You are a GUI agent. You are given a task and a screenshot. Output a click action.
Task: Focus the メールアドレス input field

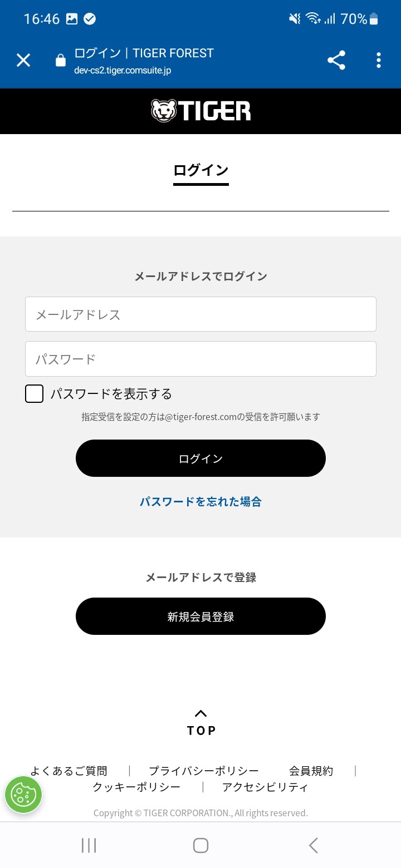click(200, 314)
